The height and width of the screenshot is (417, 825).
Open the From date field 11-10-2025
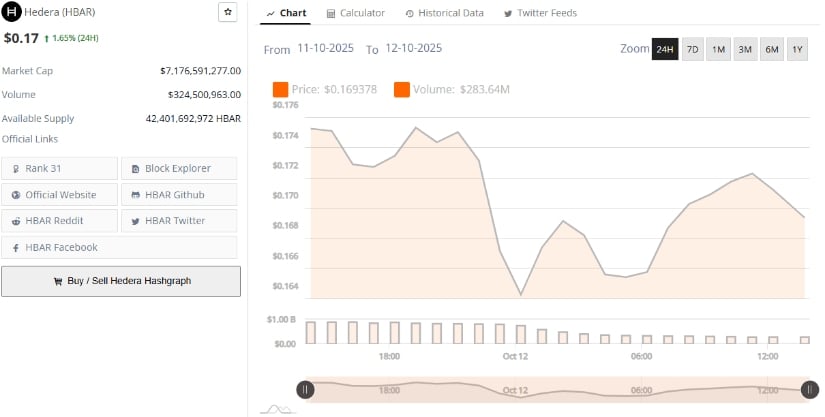coord(325,48)
